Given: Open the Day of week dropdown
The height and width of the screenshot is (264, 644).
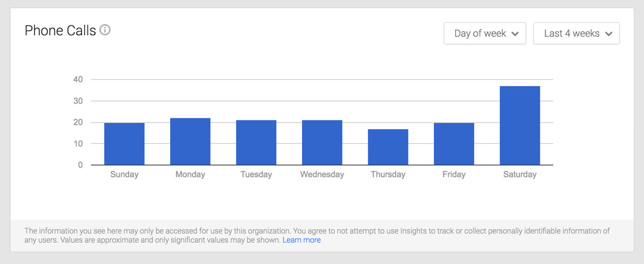Looking at the screenshot, I should (x=485, y=33).
